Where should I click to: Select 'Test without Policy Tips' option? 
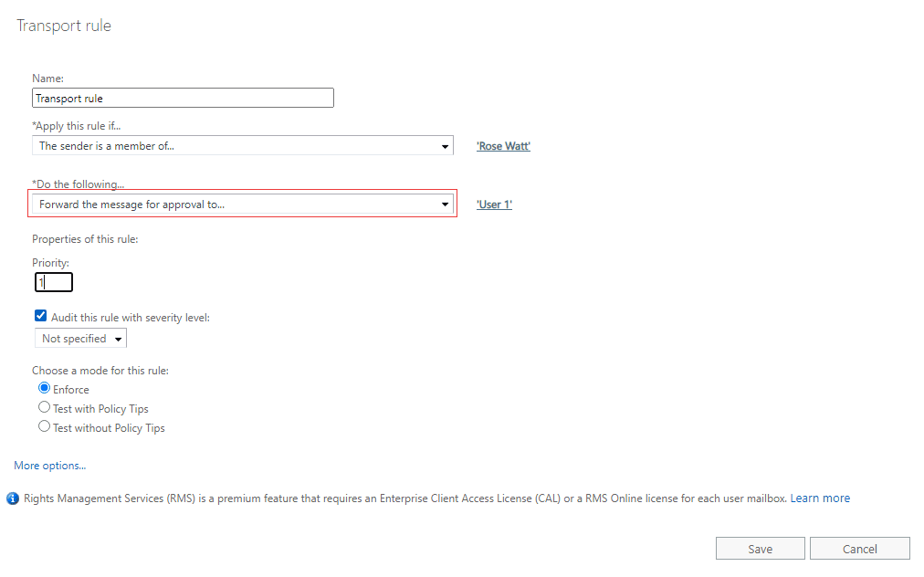pos(44,427)
